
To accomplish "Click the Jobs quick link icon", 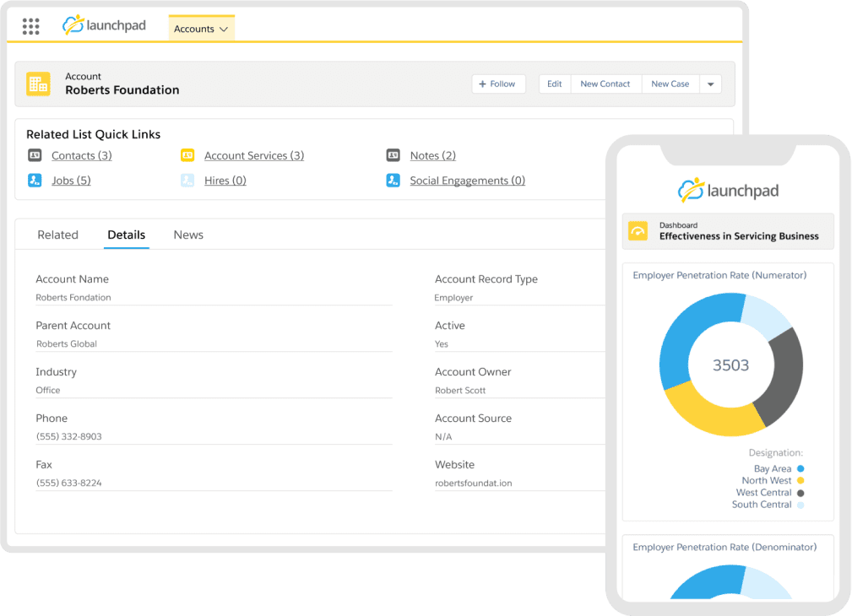I will (35, 181).
